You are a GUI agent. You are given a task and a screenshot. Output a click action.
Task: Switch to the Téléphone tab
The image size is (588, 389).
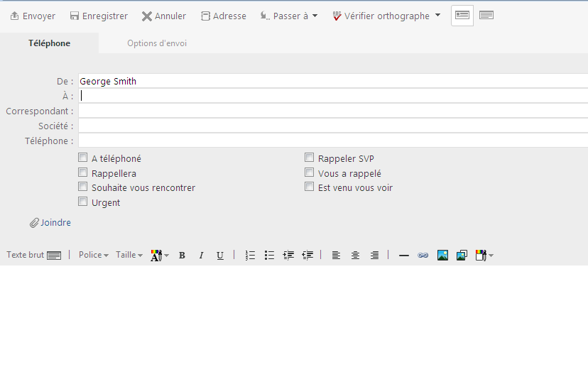click(x=49, y=43)
